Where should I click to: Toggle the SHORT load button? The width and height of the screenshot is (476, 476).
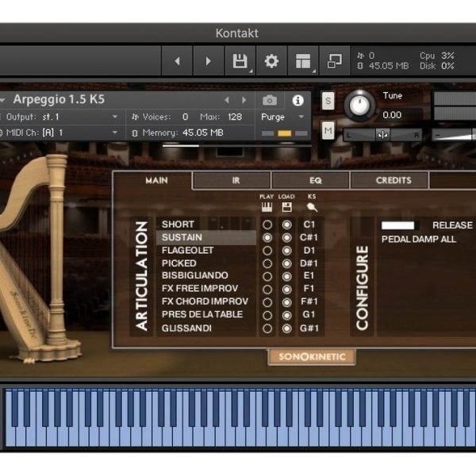point(286,225)
